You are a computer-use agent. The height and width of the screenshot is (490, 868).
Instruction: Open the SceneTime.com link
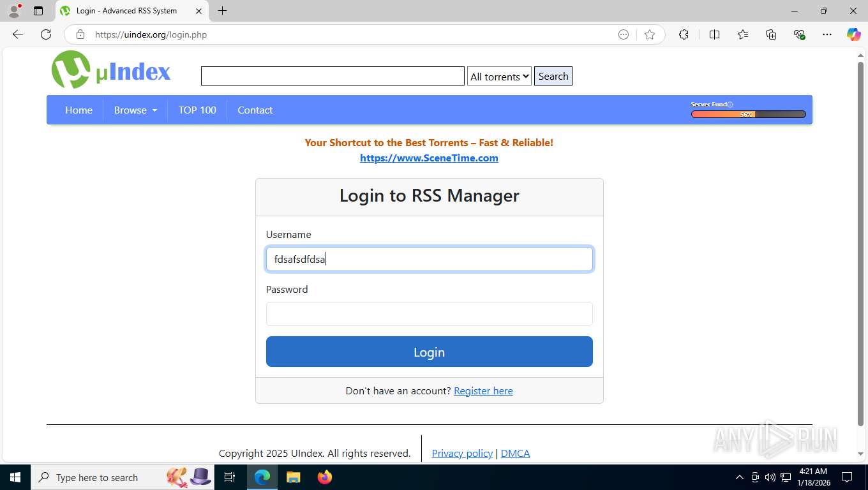pos(429,158)
